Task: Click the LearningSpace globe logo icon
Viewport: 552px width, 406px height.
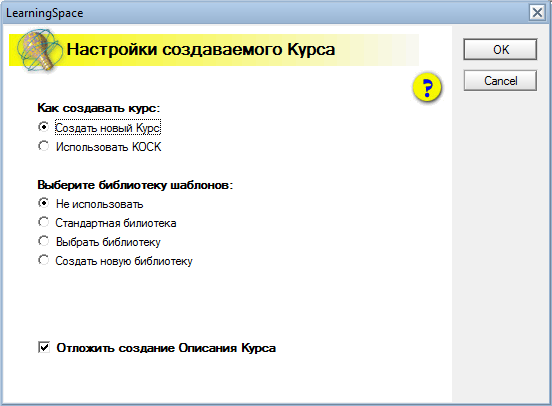Action: pos(38,50)
